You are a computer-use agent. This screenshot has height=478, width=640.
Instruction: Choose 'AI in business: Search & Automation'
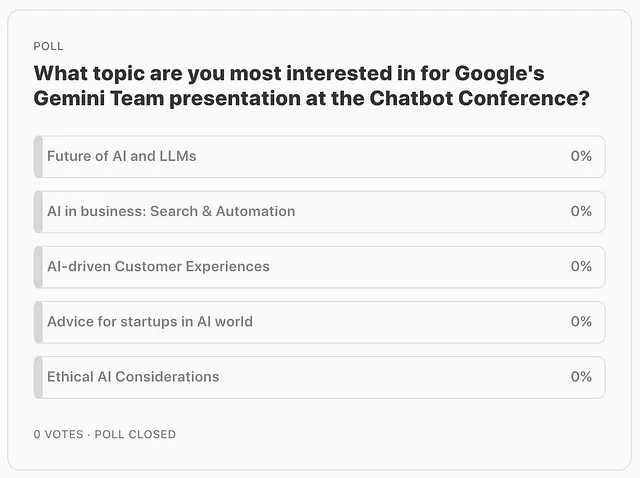(x=319, y=212)
